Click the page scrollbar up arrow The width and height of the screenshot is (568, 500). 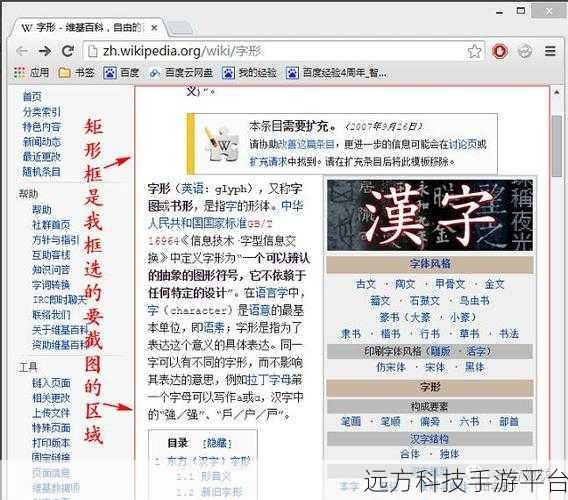coord(557,93)
